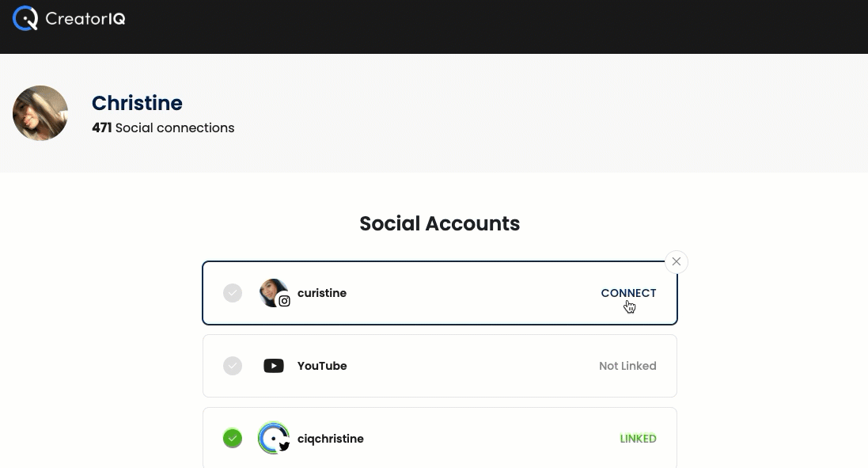Image resolution: width=868 pixels, height=468 pixels.
Task: Click the Not Linked status for YouTube
Action: tap(627, 366)
